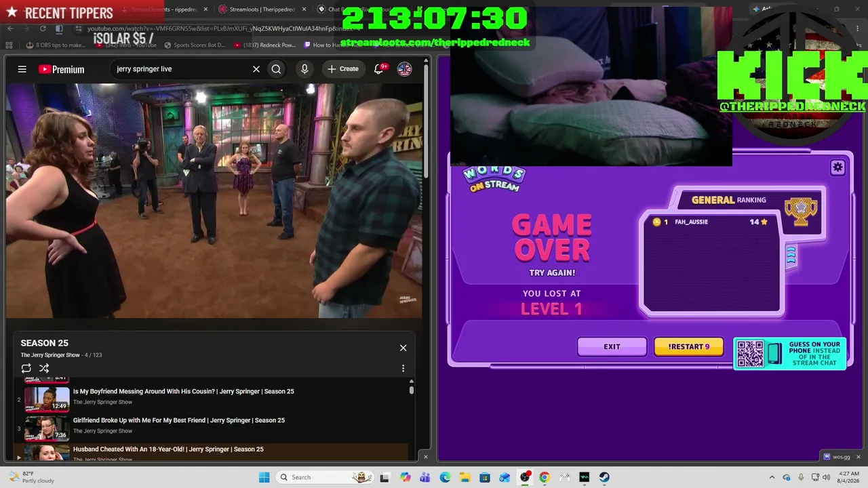Open 'Sports Scores Bot D...' bookmark
This screenshot has height=488, width=868.
click(195, 45)
